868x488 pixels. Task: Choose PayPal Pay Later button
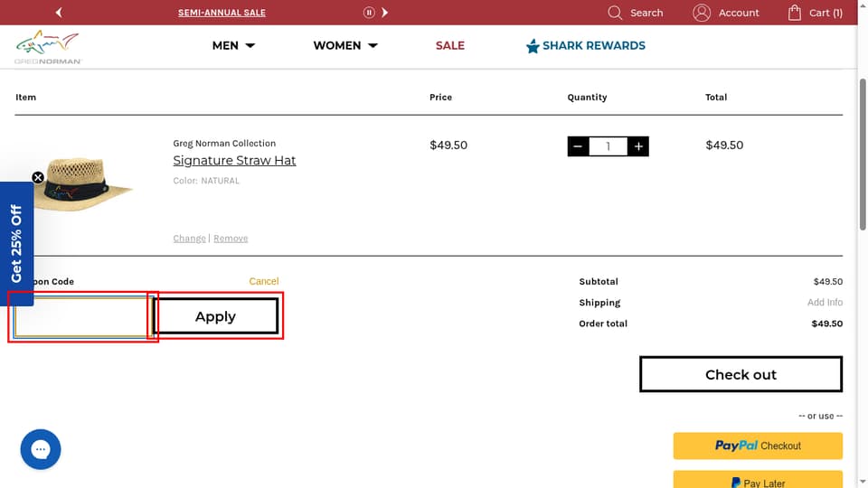758,480
